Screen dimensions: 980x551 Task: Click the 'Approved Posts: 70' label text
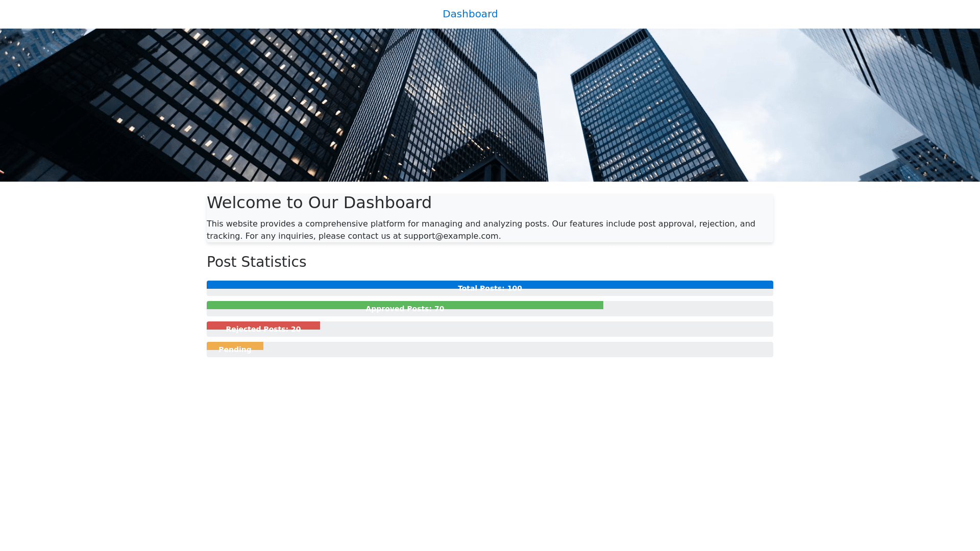pos(405,308)
